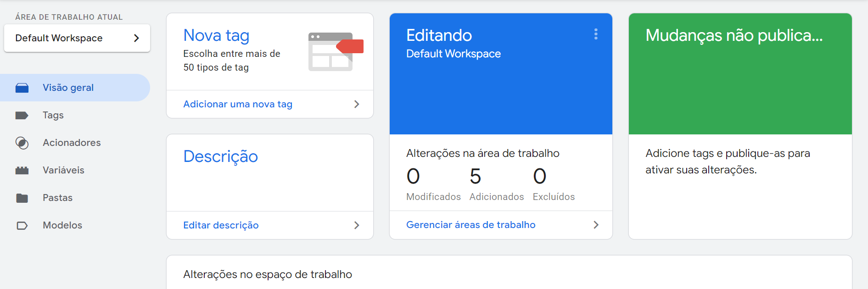Viewport: 868px width, 289px height.
Task: Click the Visão geral overview icon
Action: pos(22,88)
